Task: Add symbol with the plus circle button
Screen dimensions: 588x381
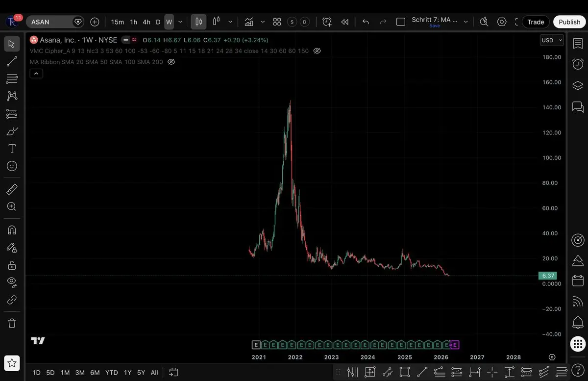Action: 95,22
